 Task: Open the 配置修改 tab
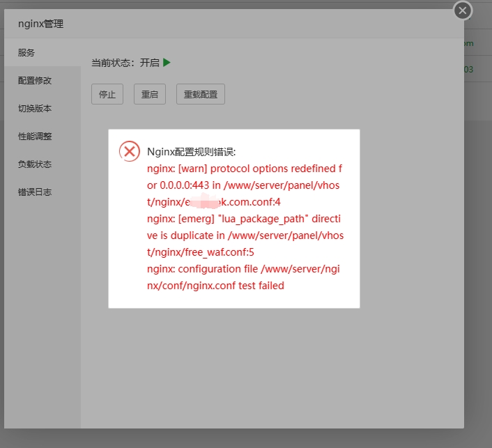coord(43,80)
